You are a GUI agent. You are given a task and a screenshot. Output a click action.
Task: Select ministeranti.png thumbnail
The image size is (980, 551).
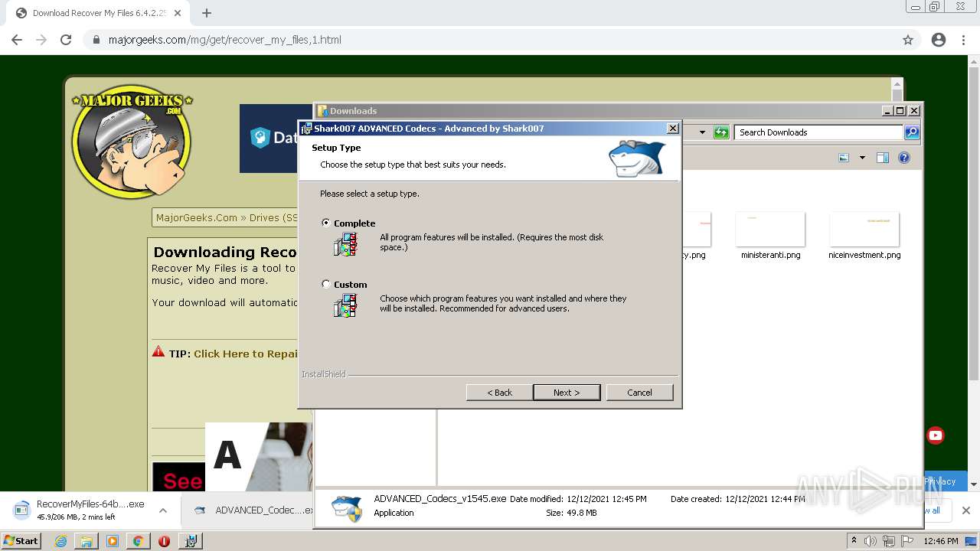tap(770, 230)
